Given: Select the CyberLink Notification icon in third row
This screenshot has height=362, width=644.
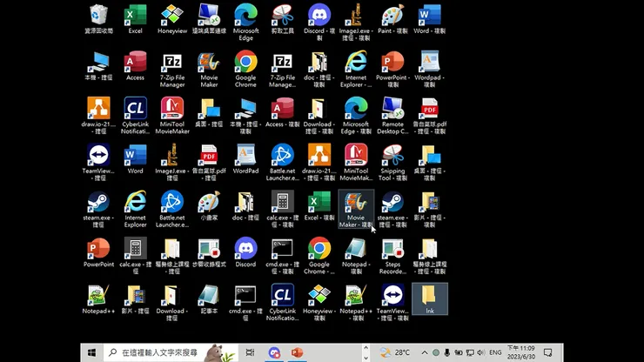Looking at the screenshot, I should pos(135,116).
